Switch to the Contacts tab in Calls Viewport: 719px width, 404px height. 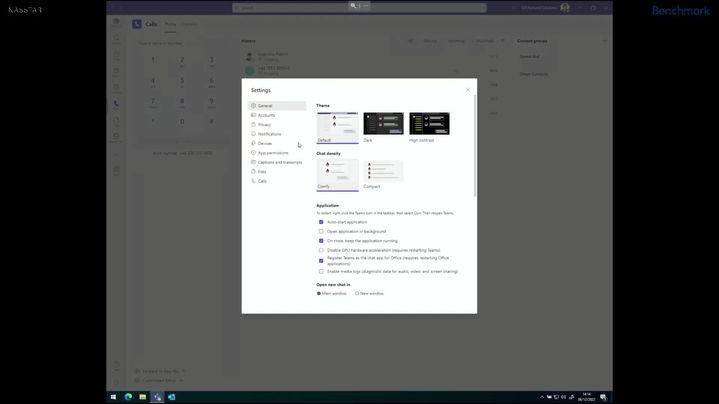pyautogui.click(x=188, y=24)
